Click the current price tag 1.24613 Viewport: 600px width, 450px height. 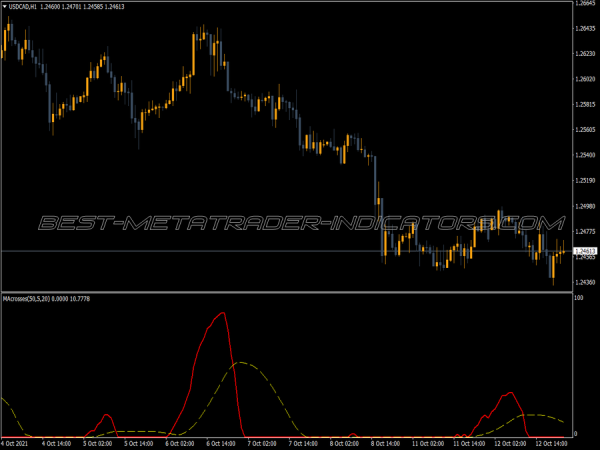point(585,251)
